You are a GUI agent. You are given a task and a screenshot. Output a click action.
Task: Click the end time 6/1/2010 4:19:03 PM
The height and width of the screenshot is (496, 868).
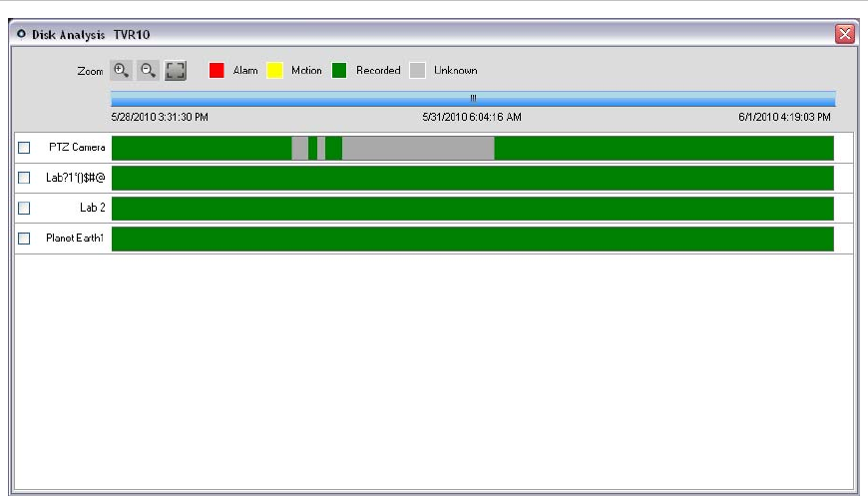coord(784,117)
